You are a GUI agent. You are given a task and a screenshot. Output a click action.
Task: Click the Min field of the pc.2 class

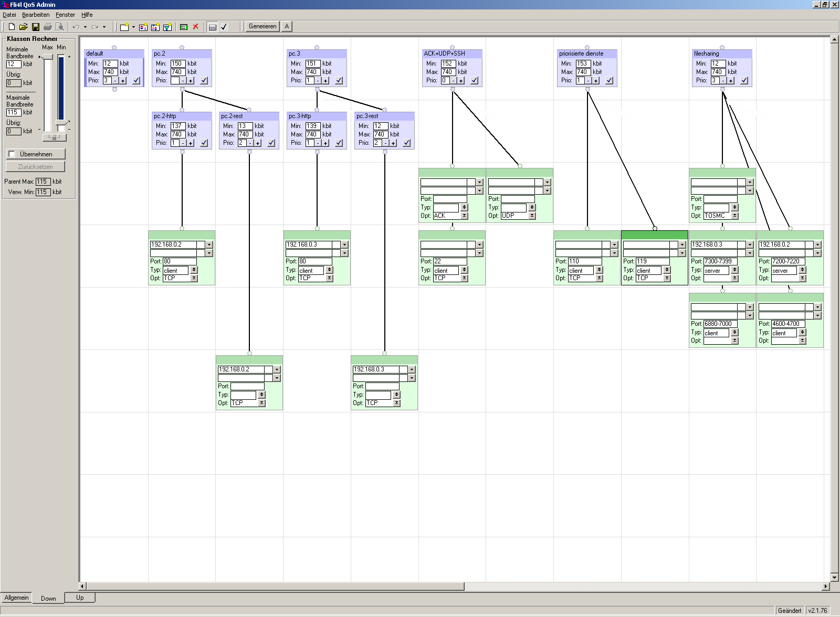click(x=177, y=63)
